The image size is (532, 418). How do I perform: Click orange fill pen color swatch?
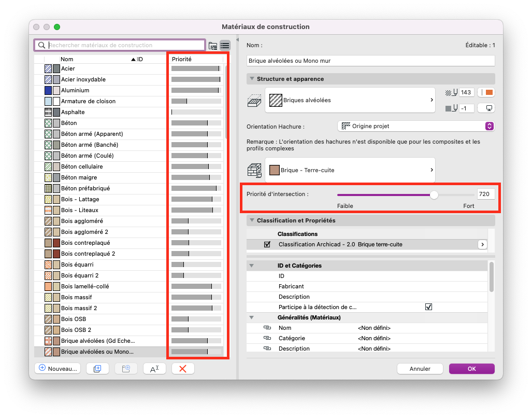tap(489, 92)
